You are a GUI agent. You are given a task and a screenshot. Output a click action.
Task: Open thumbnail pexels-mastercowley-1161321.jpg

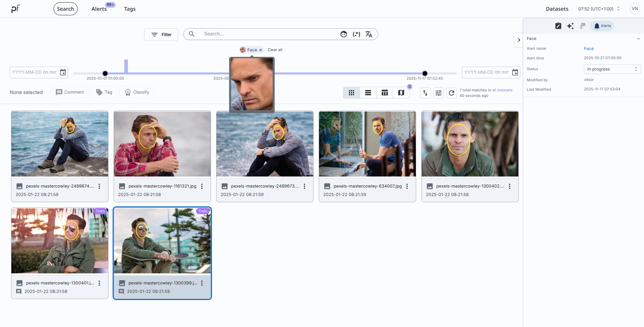(162, 144)
